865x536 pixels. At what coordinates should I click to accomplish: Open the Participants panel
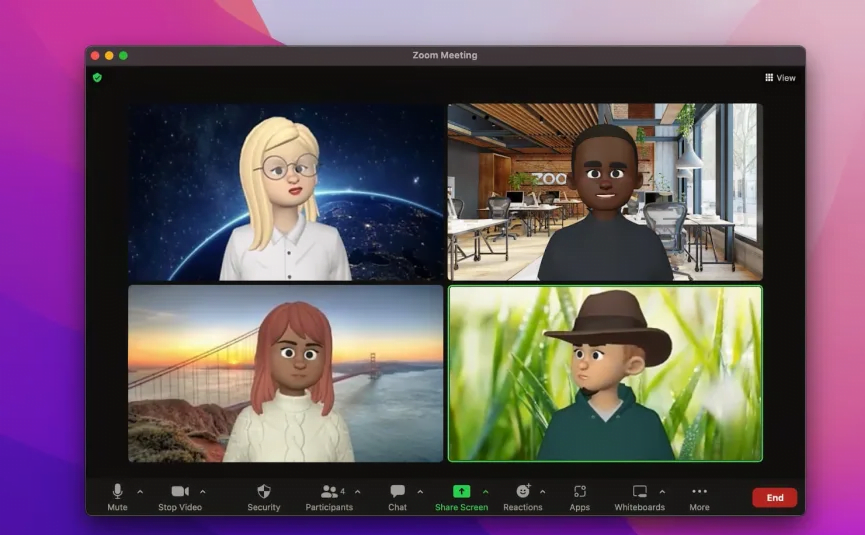[x=329, y=492]
